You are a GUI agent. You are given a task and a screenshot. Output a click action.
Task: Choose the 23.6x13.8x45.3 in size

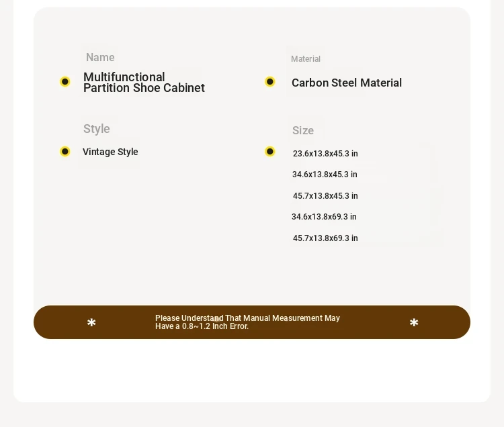pos(325,154)
